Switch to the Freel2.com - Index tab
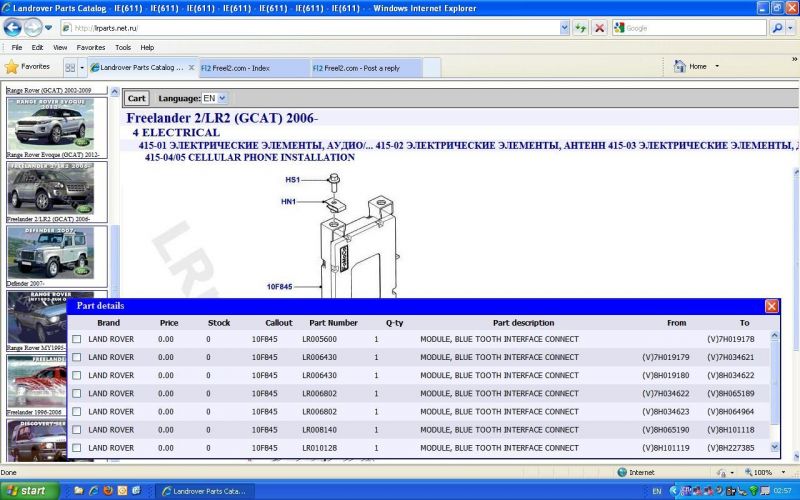 [x=255, y=68]
